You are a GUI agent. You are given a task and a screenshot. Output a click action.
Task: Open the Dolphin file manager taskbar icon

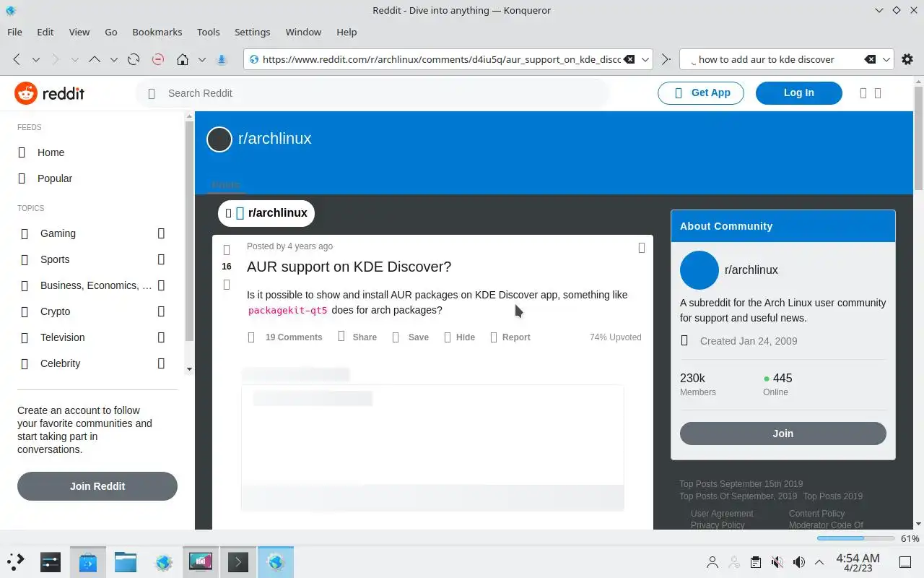point(126,561)
